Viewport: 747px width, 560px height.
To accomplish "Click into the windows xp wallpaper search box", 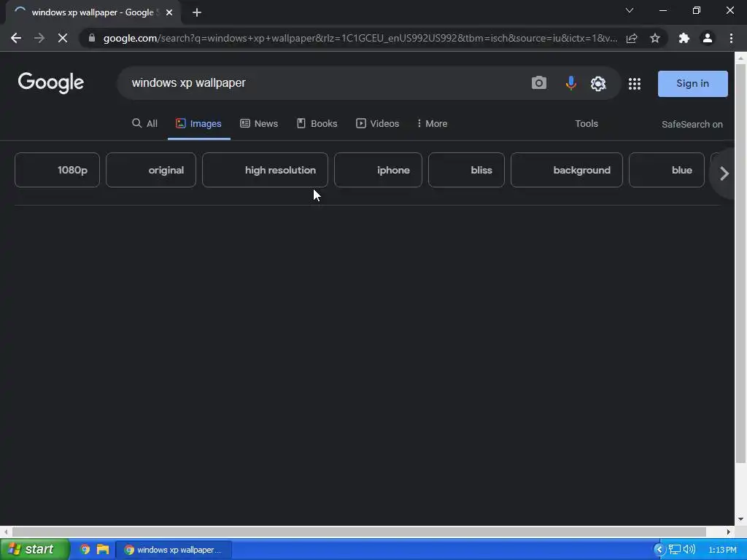I will 324,83.
